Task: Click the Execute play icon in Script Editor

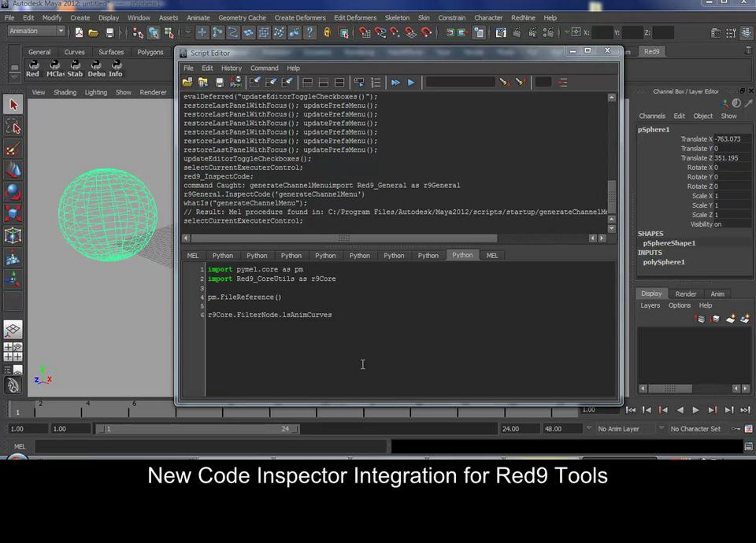Action: pyautogui.click(x=411, y=82)
